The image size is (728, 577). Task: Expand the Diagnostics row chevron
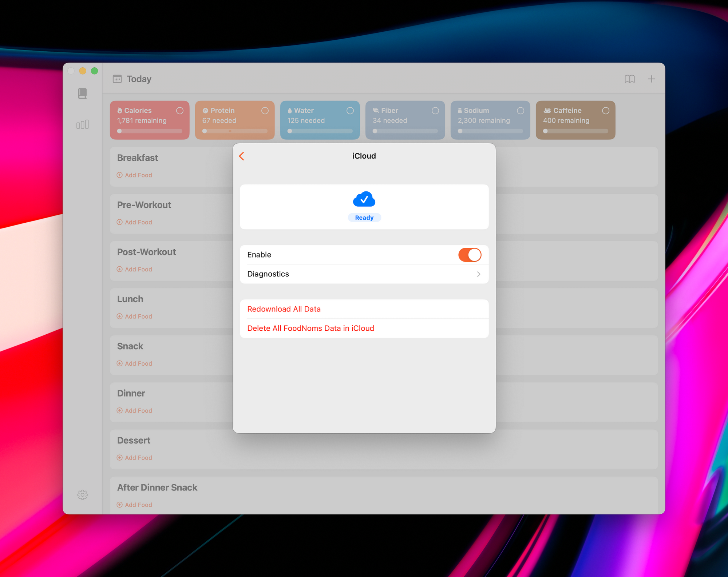point(478,274)
